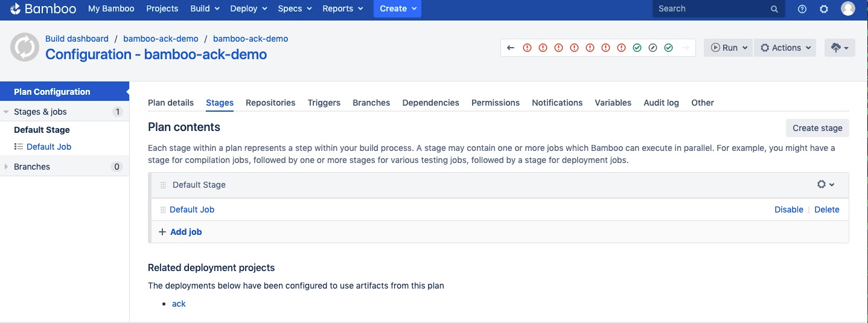Click the Default Job list icon in sidebar

point(19,147)
